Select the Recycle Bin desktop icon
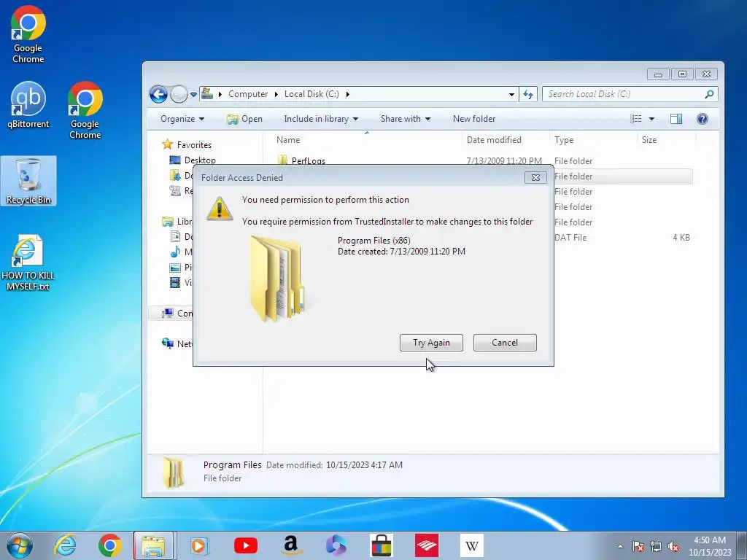This screenshot has height=560, width=747. pyautogui.click(x=28, y=181)
